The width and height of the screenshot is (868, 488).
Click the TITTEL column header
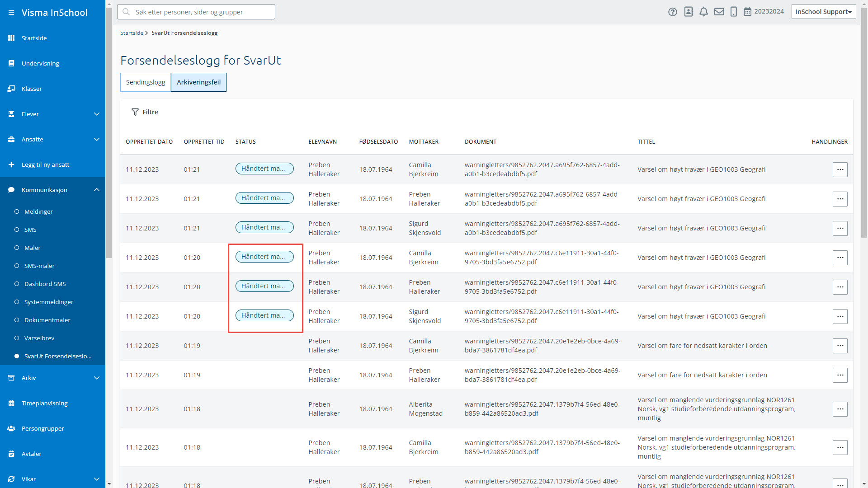tap(646, 142)
